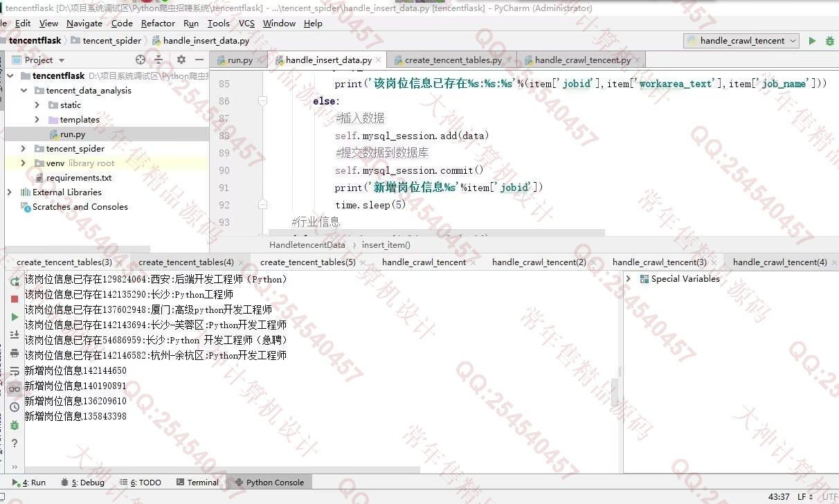This screenshot has height=504, width=839.
Task: Click the question mark help icon in console
Action: (x=15, y=443)
